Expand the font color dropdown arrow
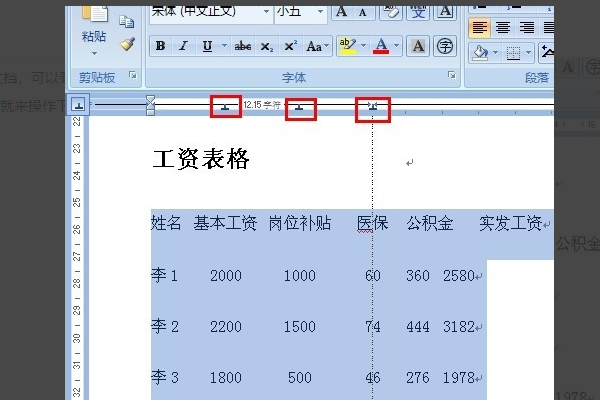600x400 pixels. [396, 46]
